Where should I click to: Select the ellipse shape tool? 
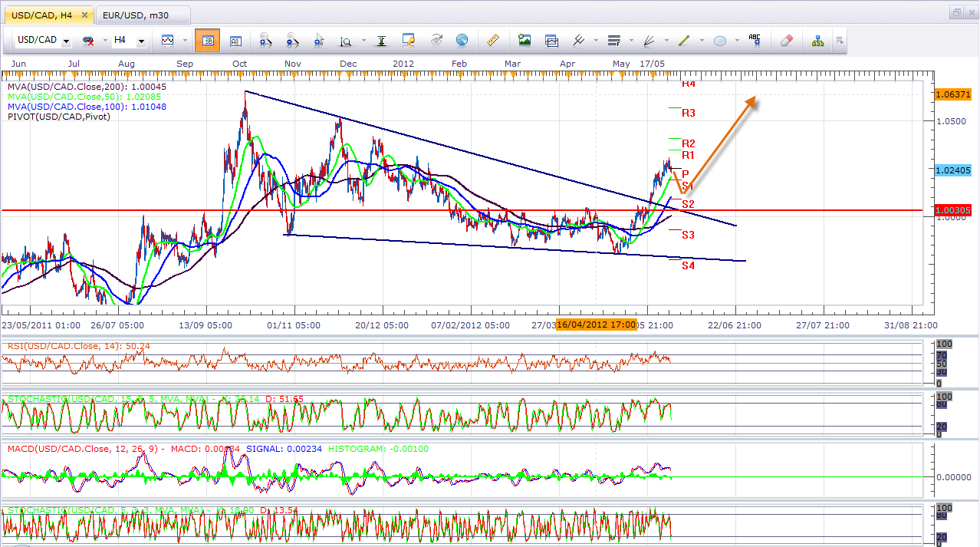coord(720,41)
